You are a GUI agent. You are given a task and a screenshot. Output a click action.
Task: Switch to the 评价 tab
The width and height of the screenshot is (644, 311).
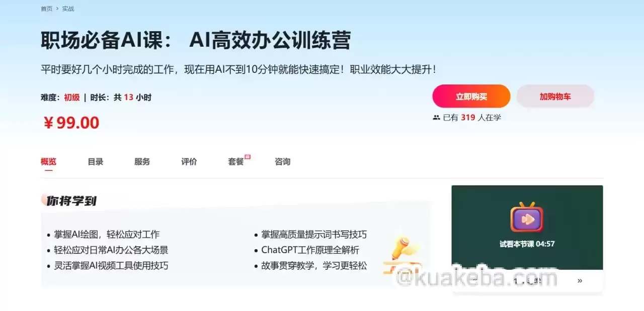tap(189, 162)
